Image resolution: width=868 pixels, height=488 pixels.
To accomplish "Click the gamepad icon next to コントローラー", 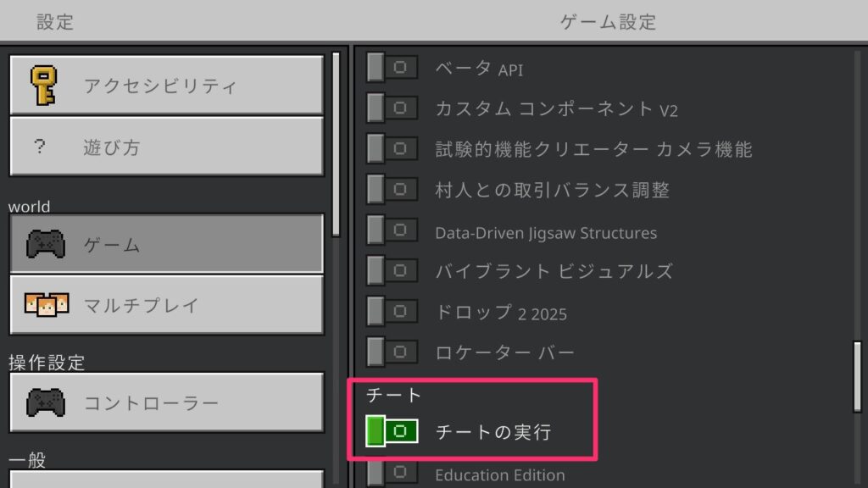I will point(46,402).
